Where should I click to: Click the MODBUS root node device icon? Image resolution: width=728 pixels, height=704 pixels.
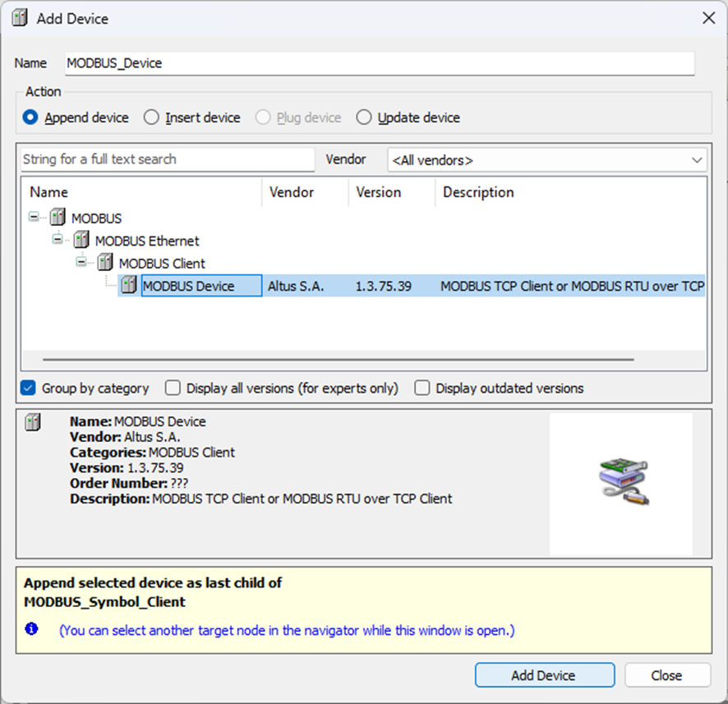[58, 219]
